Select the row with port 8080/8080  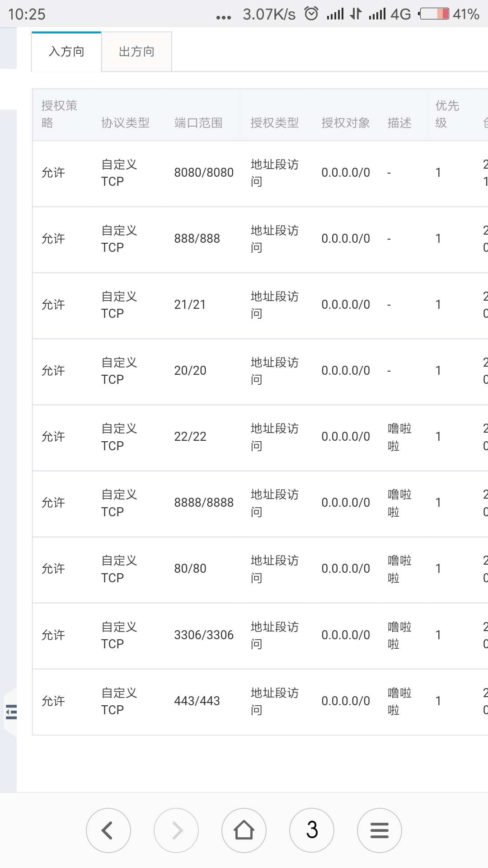coord(260,173)
